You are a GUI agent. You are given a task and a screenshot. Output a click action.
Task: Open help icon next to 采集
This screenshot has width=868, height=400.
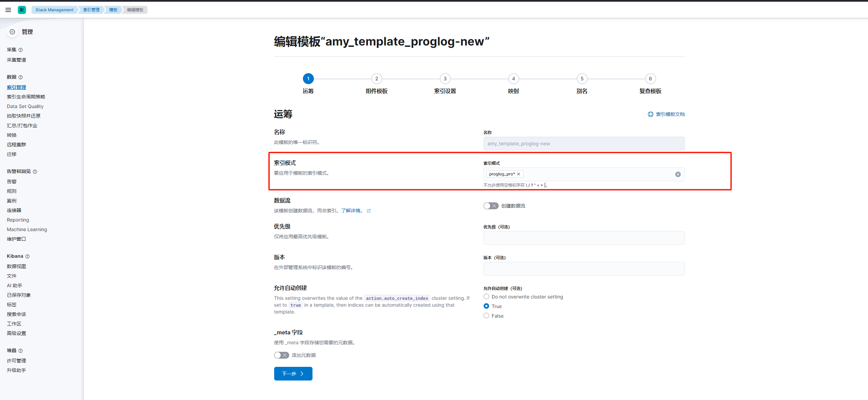click(21, 50)
